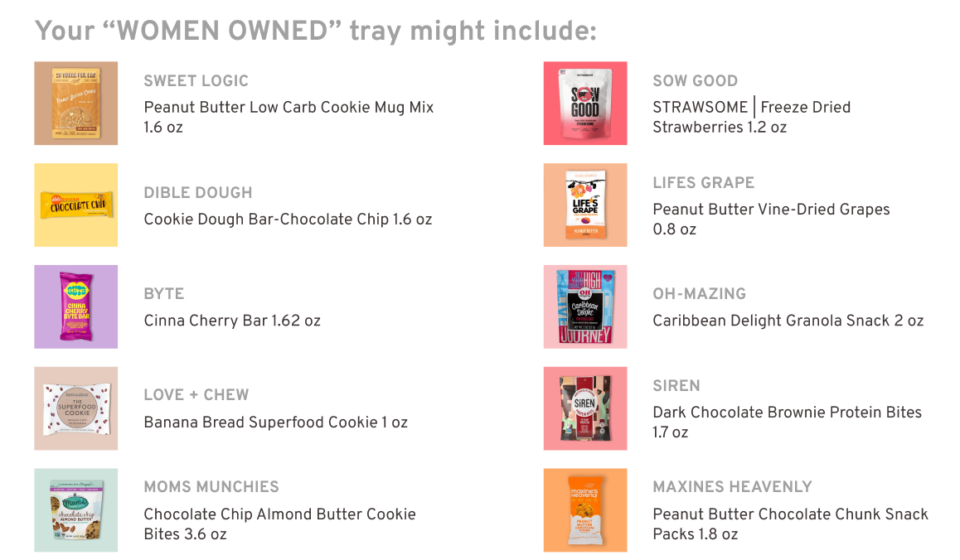Click the Cinna Cherry Bar 1.62 oz text
Screen dimensions: 960x560
coord(232,321)
